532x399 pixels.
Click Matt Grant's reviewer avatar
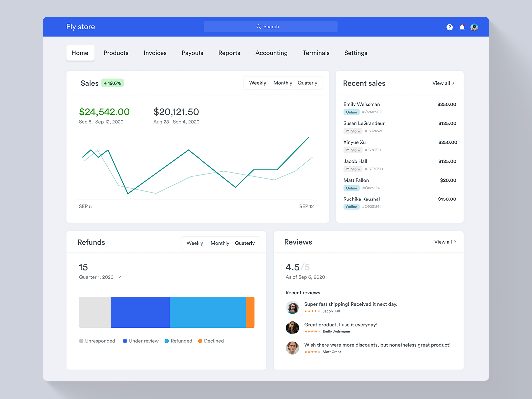[x=292, y=348]
